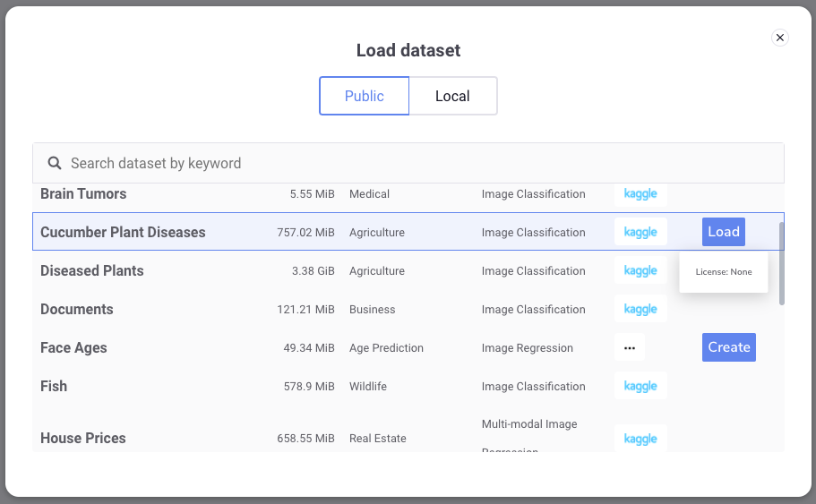Switch to the Public tab
Image resolution: width=816 pixels, height=504 pixels.
pos(365,96)
